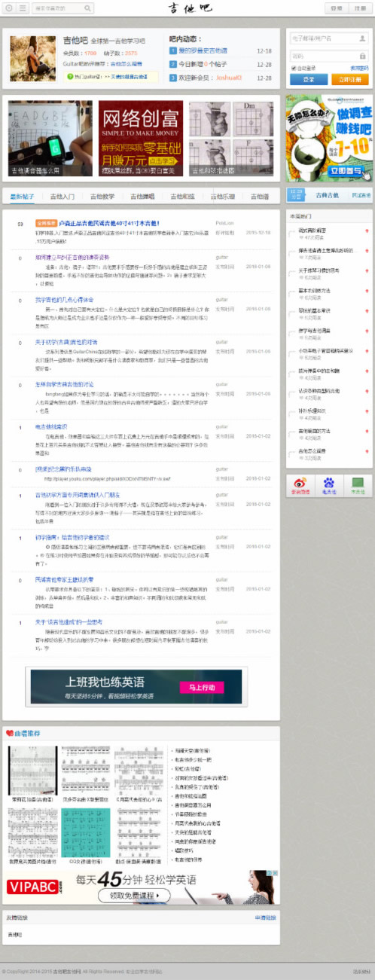Screen dimensions: 375x980
Task: Open the 网络创富 red banner
Action: (140, 139)
